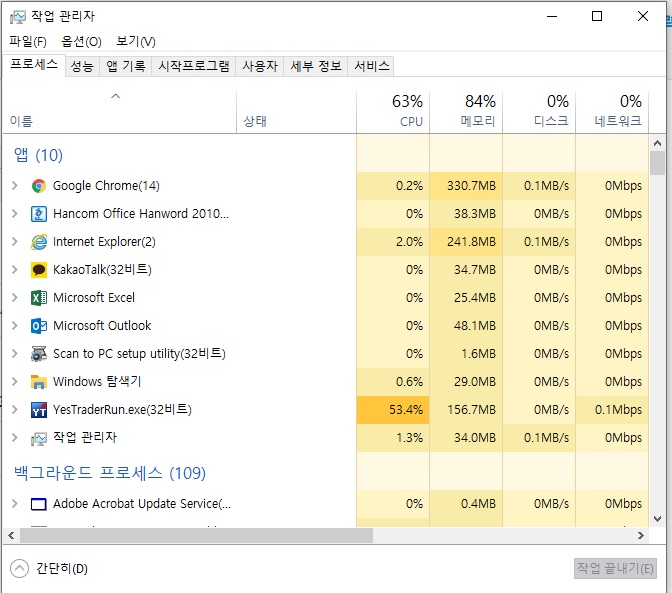Select the Hancom Office Hanword icon
This screenshot has width=672, height=593.
point(39,213)
